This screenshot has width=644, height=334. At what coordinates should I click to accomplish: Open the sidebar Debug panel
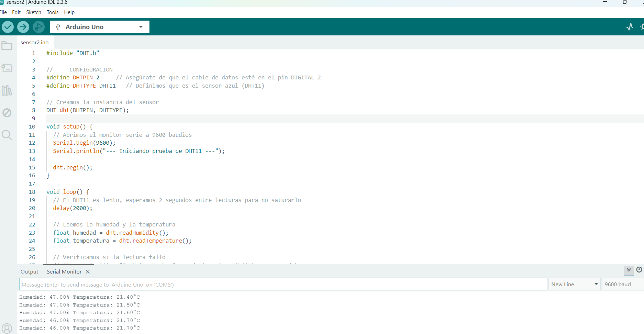pos(7,113)
